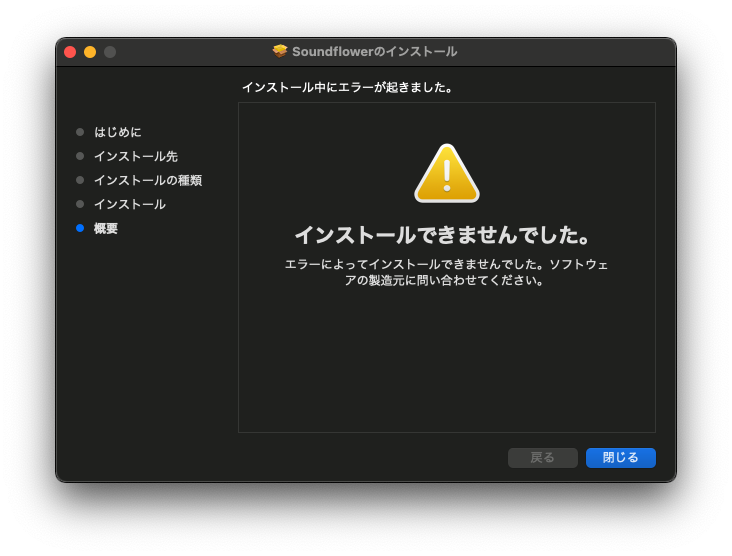Screen dimensions: 732x556
Task: Click the Soundflowerのインストール window title
Action: point(374,51)
